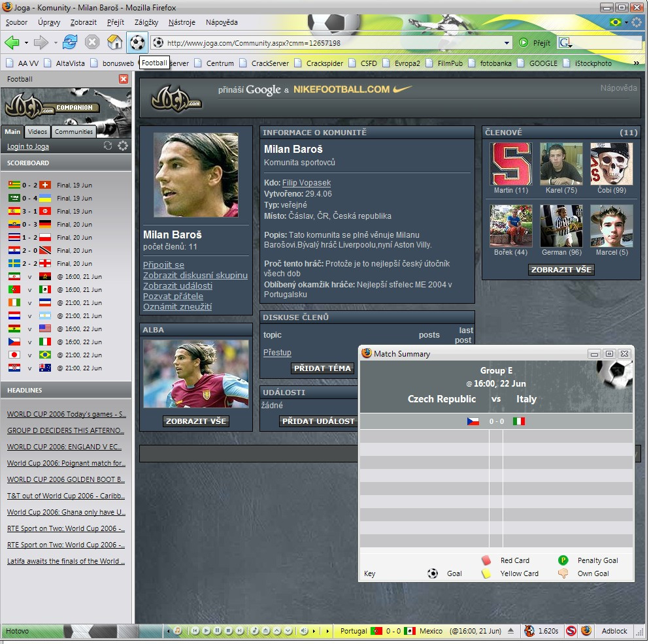Open the album photo of Baroš in the ALBA panel
Viewport: 649px width, 644px height.
196,374
